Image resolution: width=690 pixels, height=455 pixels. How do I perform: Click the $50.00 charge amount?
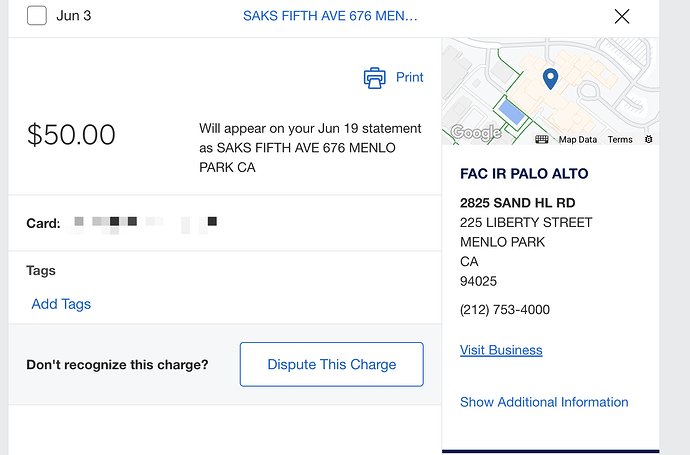[71, 135]
